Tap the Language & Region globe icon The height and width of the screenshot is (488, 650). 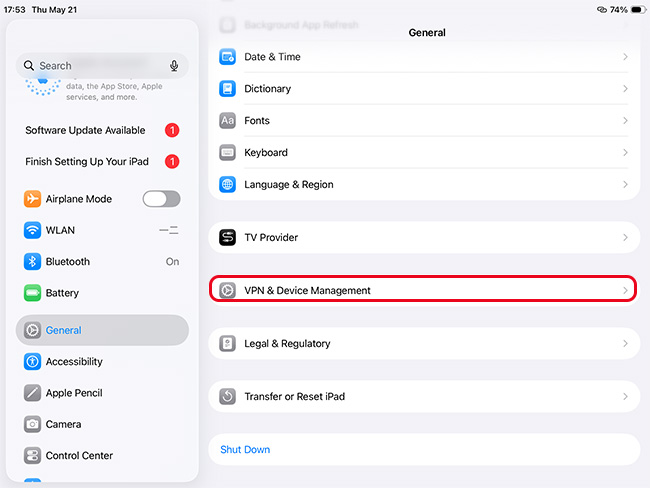pyautogui.click(x=227, y=185)
